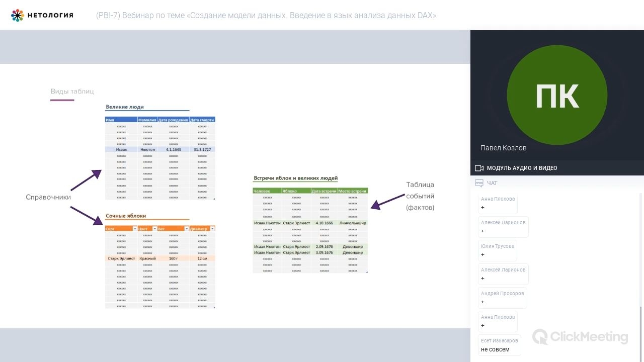Click the не совсем message by Есет Избасаров
The width and height of the screenshot is (644, 362).
click(x=499, y=345)
